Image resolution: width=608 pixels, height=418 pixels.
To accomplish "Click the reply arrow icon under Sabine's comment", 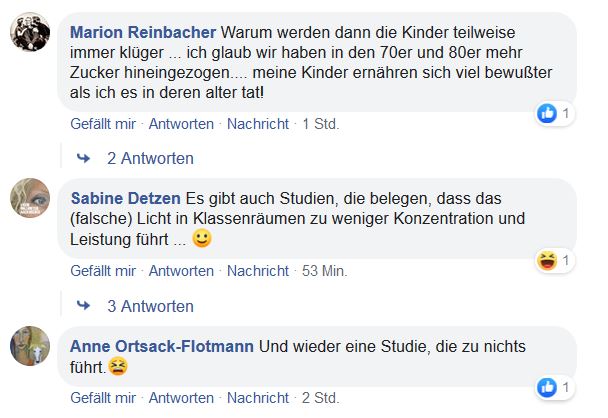I will [x=84, y=305].
